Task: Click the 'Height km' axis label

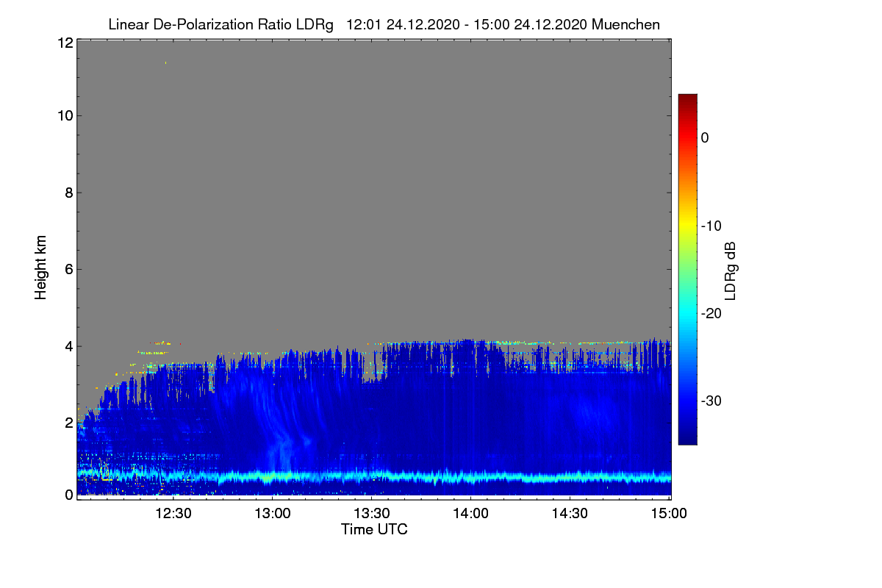Action: tap(41, 268)
